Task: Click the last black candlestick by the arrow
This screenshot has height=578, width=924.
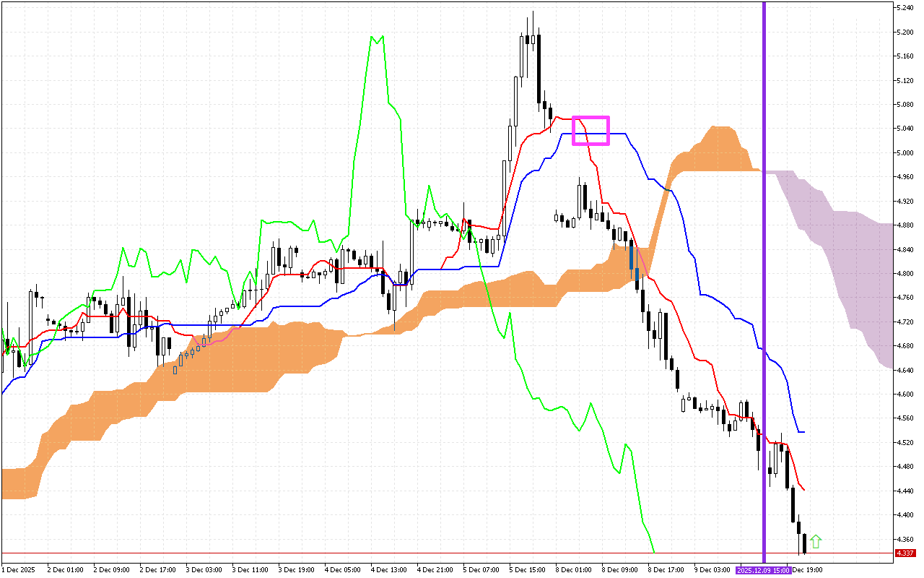Action: coord(802,543)
